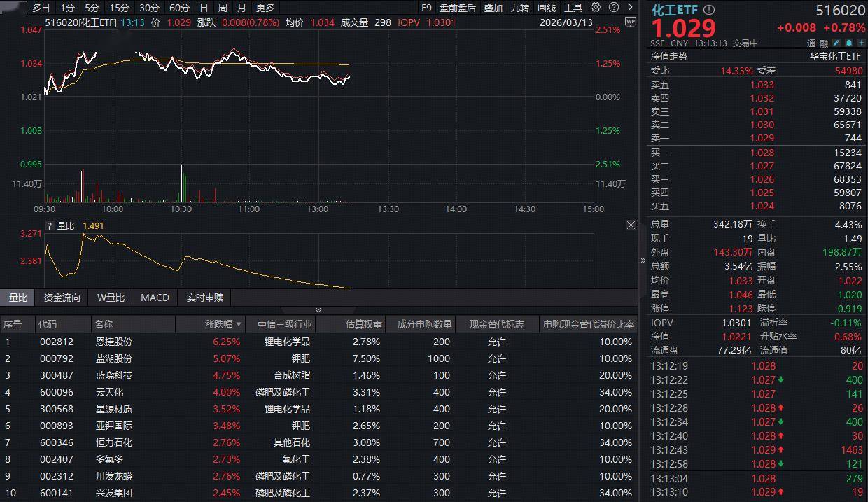The width and height of the screenshot is (868, 502).
Task: Click the 华宝化工ETF fund link
Action: pyautogui.click(x=836, y=56)
